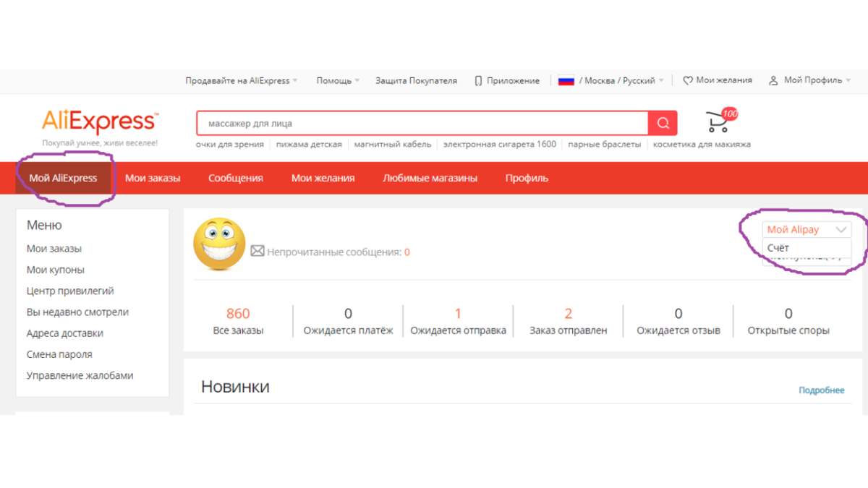The width and height of the screenshot is (868, 488).
Task: Open Мои купоны in the side menu
Action: tap(56, 270)
